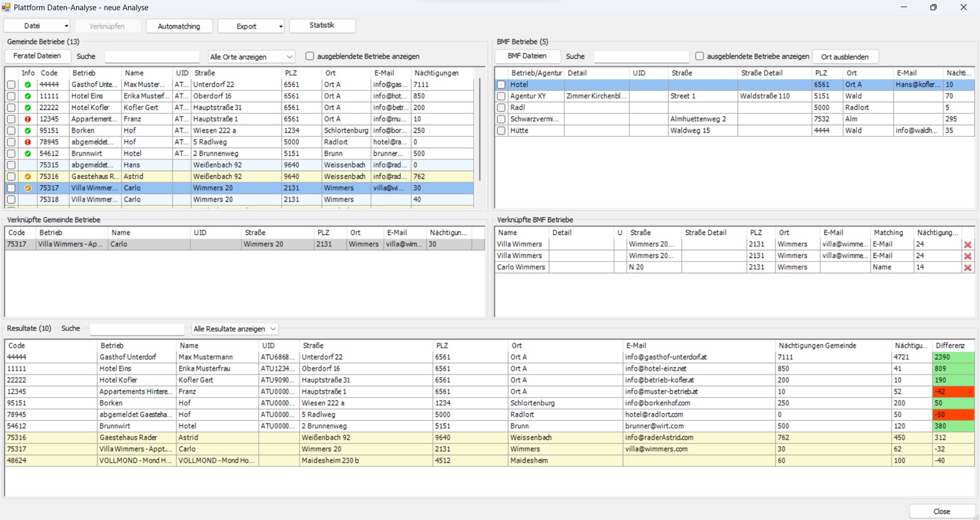
Task: Click red warning icon for code 78945
Action: pos(28,142)
